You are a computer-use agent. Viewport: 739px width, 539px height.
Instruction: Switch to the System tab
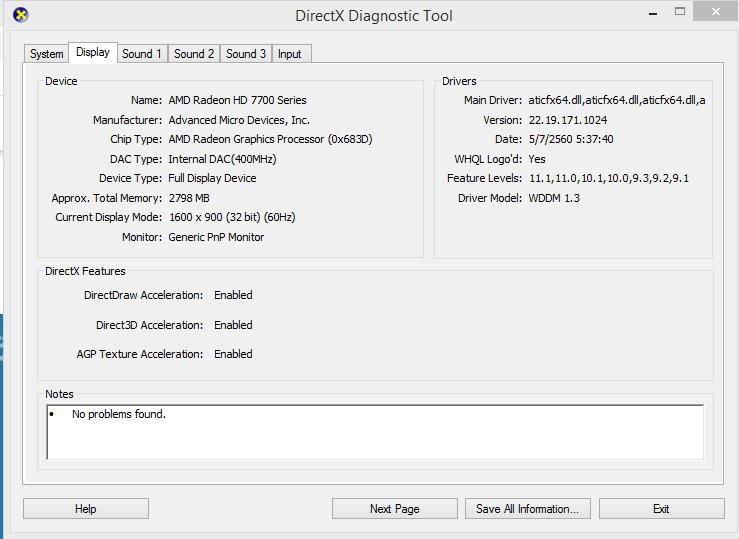(x=47, y=54)
